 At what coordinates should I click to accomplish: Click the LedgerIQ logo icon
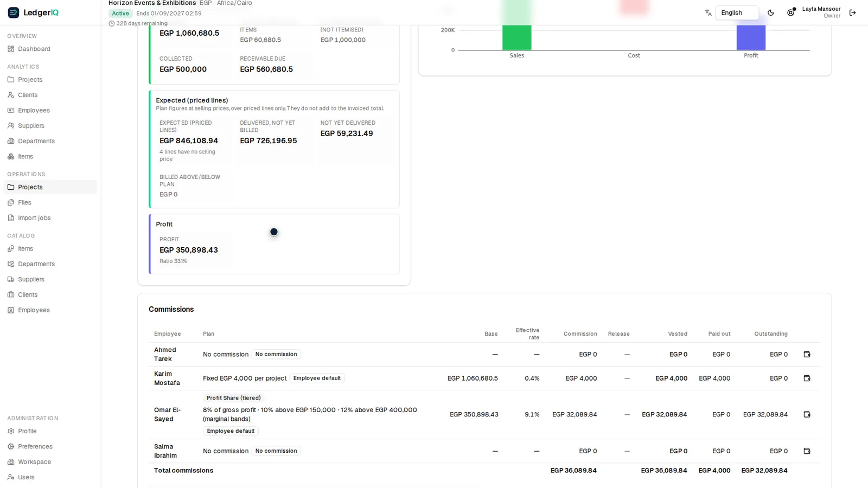click(14, 12)
